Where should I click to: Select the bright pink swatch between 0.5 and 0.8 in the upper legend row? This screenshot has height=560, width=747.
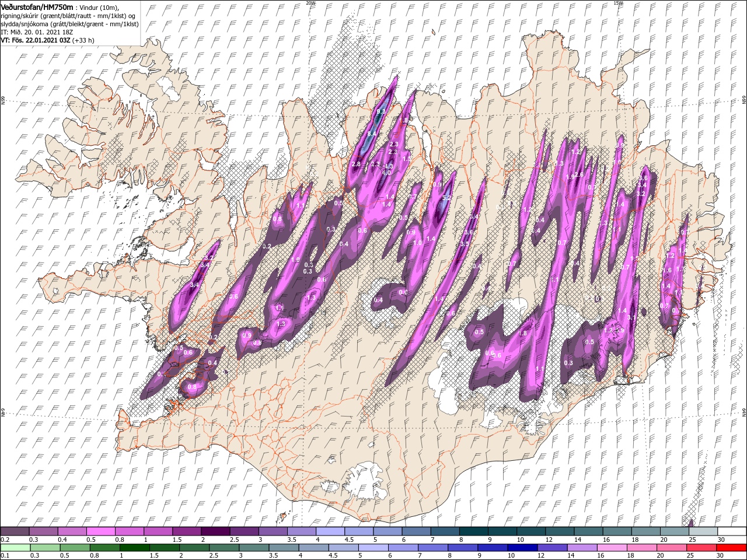101,531
